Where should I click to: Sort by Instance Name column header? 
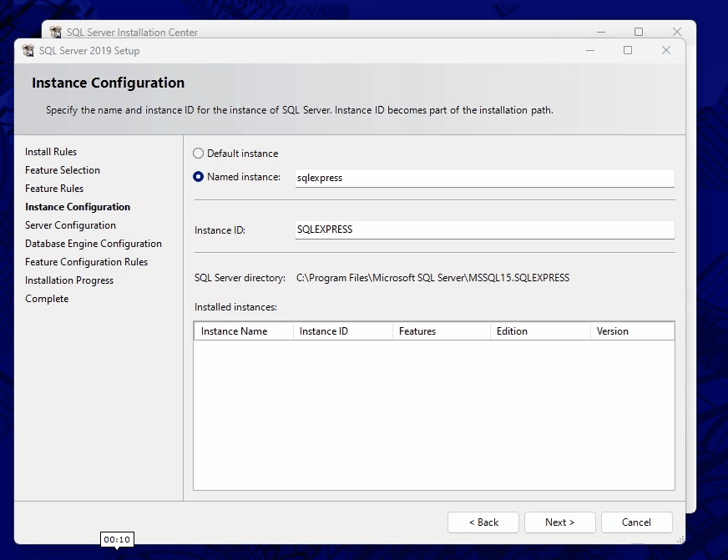coord(243,331)
